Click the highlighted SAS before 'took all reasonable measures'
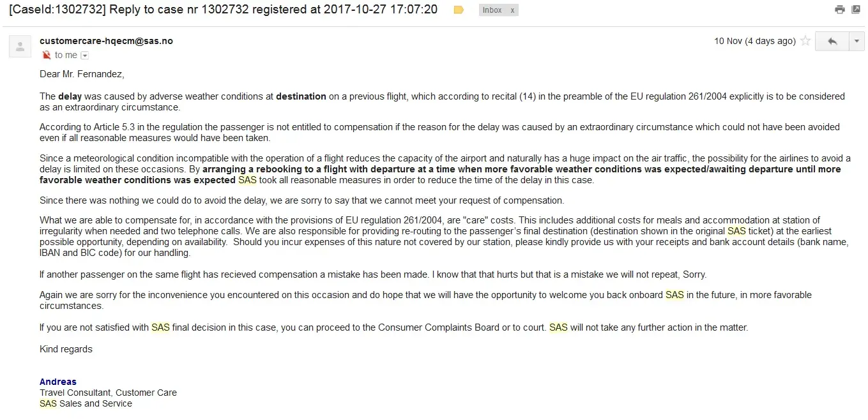This screenshot has height=420, width=868. [x=247, y=180]
